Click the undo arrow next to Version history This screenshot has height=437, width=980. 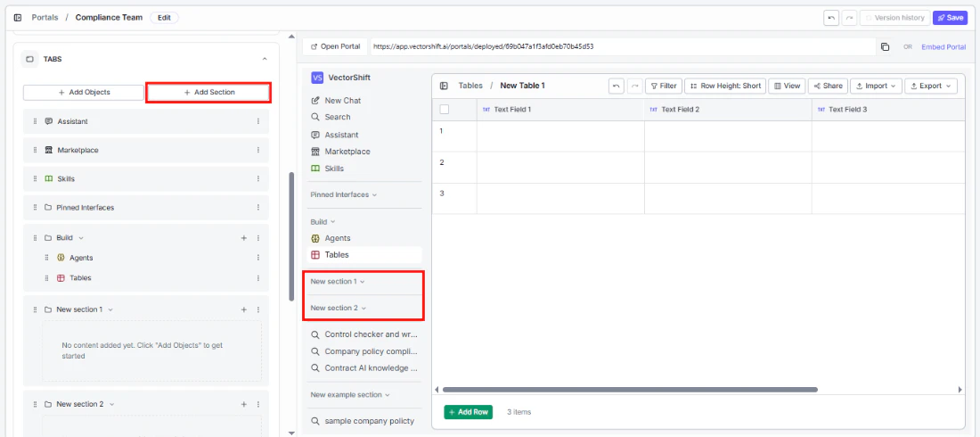831,18
